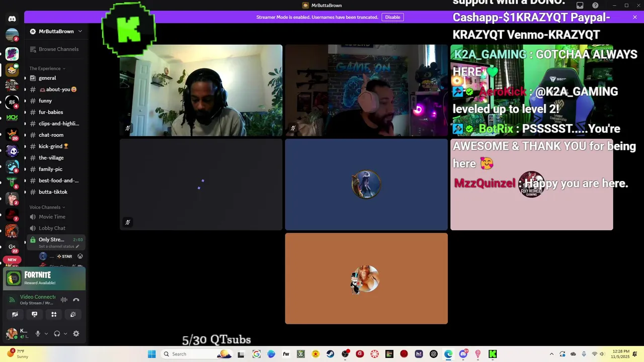
Task: Open taskbar volume control
Action: coord(602,354)
